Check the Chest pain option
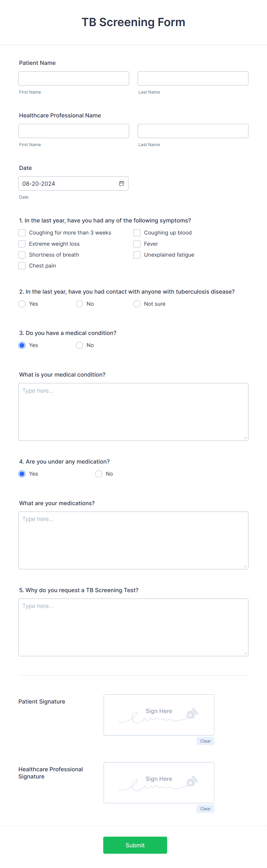 [x=22, y=266]
